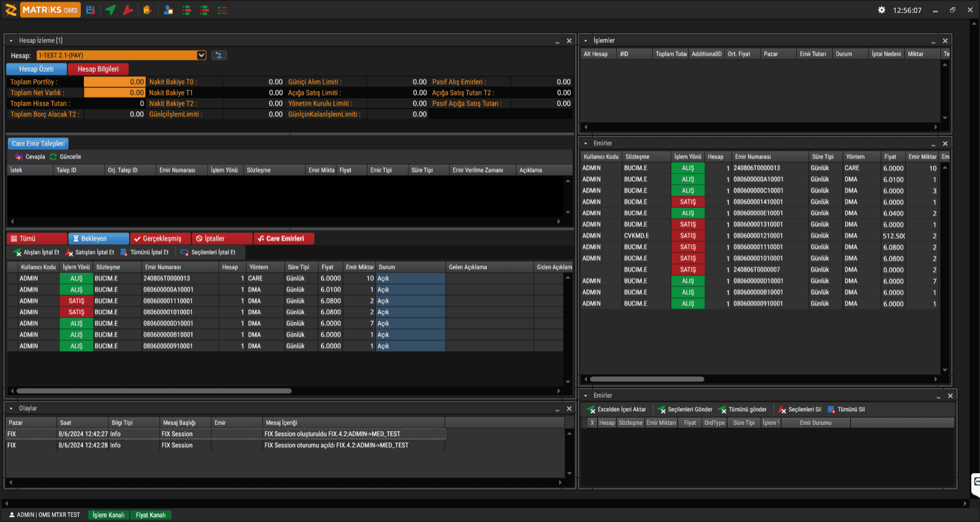Collapse the Hesap İzleme panel arrow
Viewport: 980px width, 522px height.
click(x=11, y=40)
